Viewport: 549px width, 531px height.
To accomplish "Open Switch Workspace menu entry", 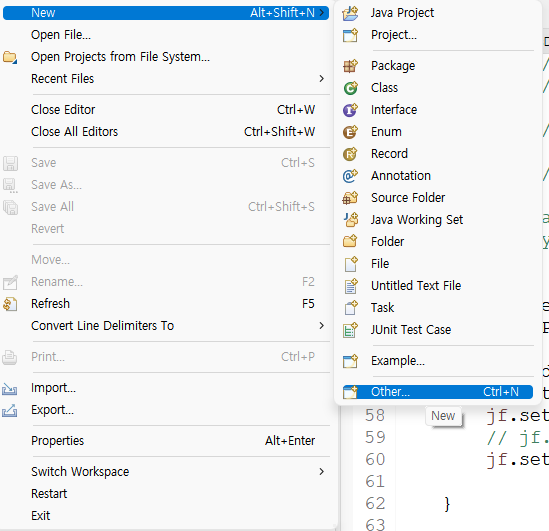I will (166, 472).
